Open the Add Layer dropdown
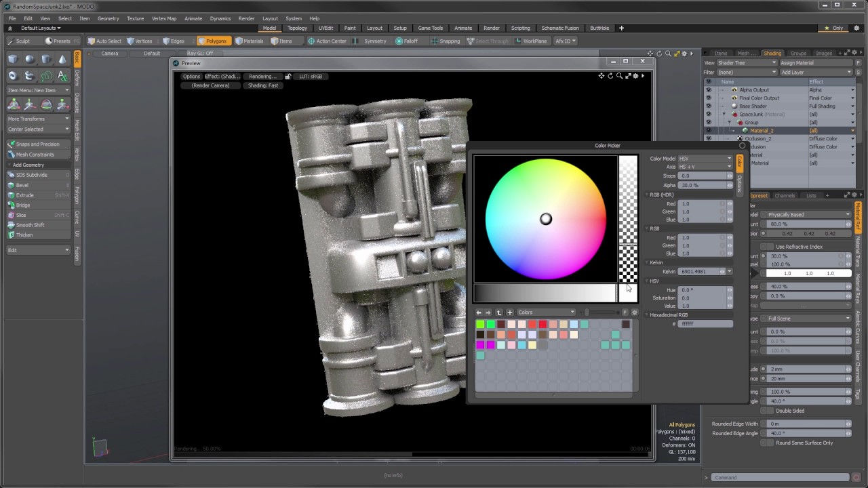This screenshot has width=868, height=488. coord(816,72)
